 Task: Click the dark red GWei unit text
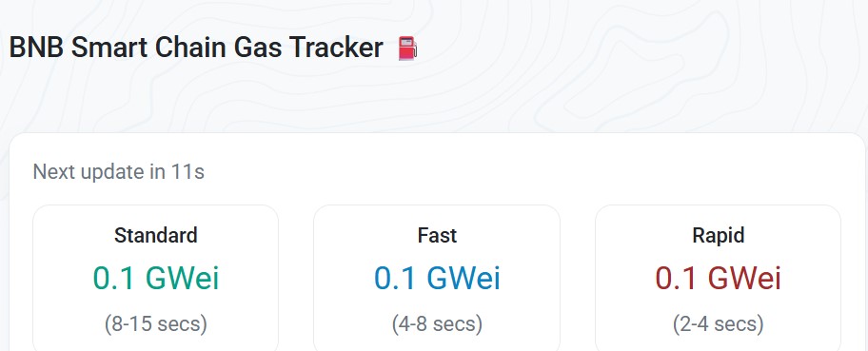pos(744,278)
